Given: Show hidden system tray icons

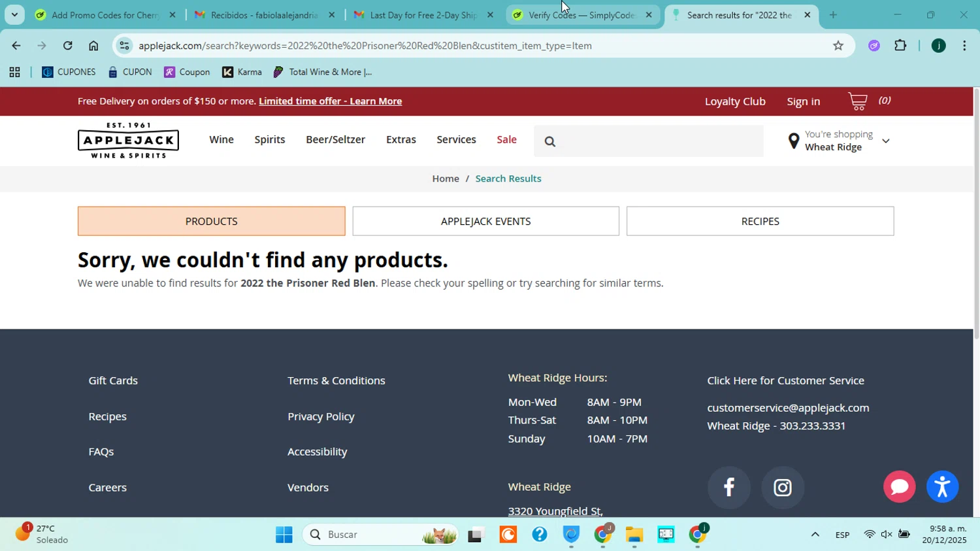Looking at the screenshot, I should 815,535.
